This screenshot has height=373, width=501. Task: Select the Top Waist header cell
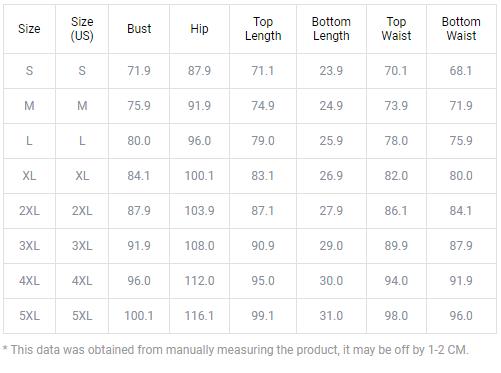coord(396,29)
